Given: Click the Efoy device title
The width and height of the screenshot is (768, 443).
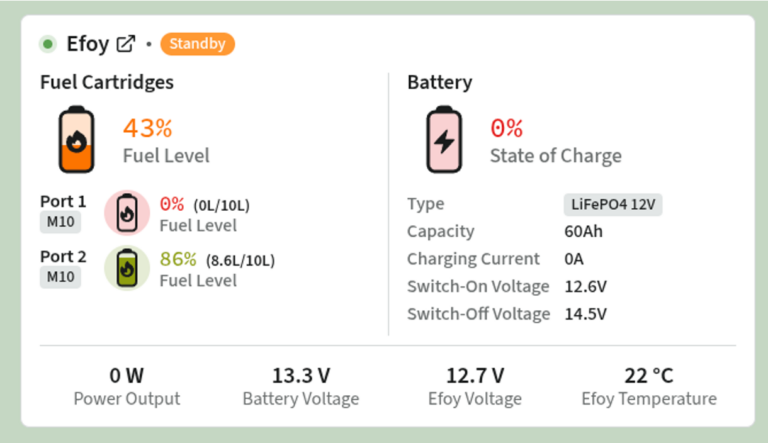Looking at the screenshot, I should [x=88, y=44].
